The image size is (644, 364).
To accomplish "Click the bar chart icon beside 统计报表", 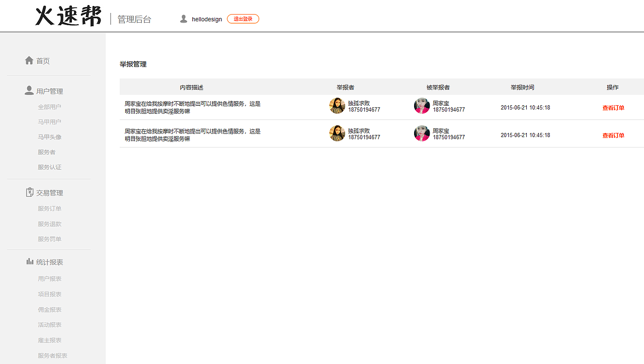I will 29,261.
